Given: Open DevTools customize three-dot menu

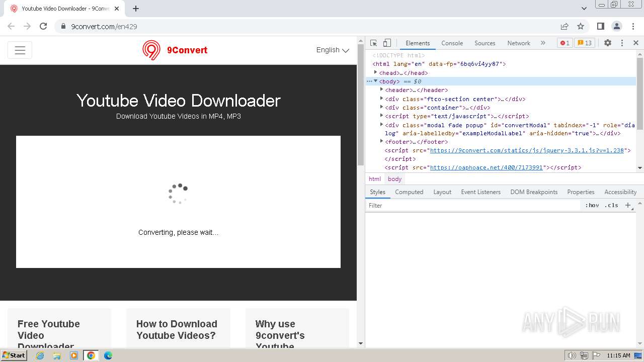Looking at the screenshot, I should point(622,43).
